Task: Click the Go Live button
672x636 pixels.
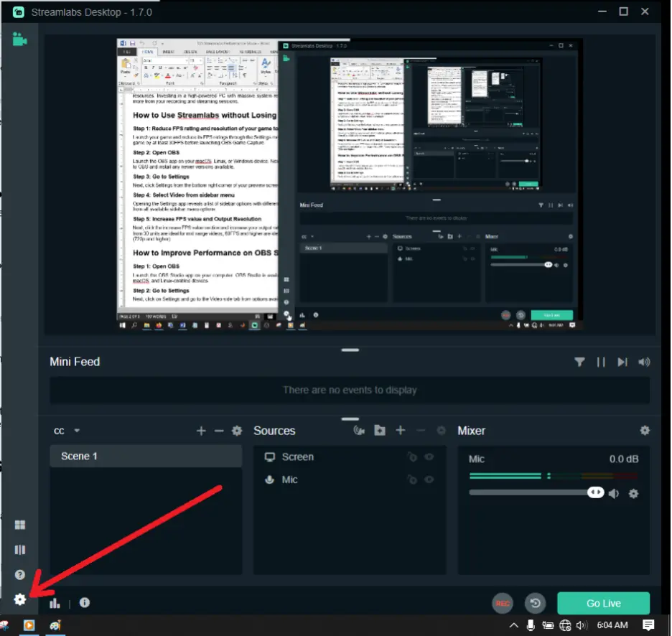Action: [x=603, y=603]
